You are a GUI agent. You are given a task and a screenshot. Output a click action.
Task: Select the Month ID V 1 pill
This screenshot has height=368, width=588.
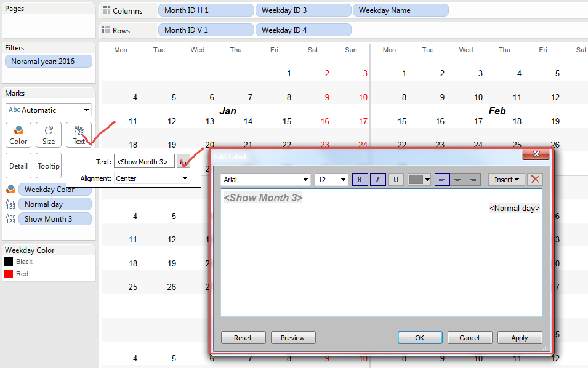coord(206,30)
